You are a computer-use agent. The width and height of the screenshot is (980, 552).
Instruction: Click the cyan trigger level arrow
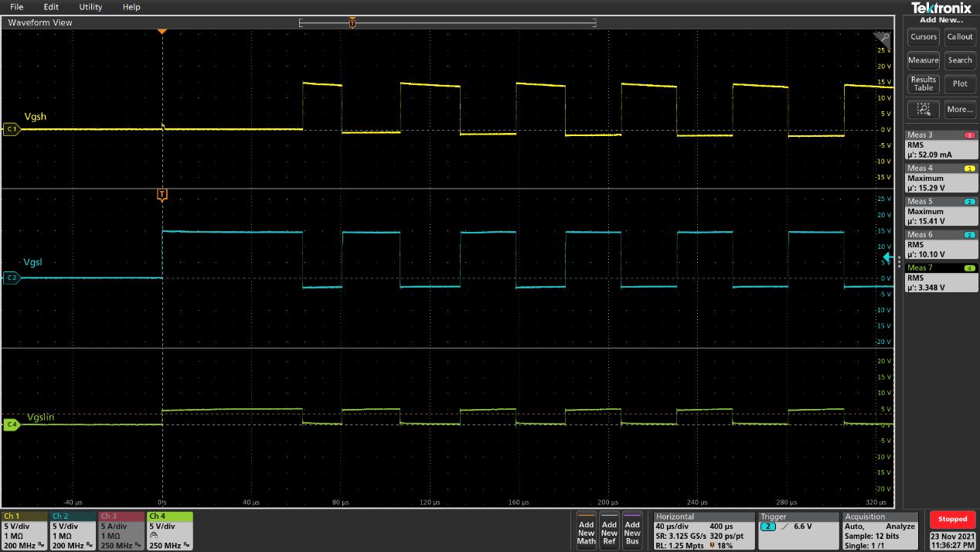(x=888, y=257)
